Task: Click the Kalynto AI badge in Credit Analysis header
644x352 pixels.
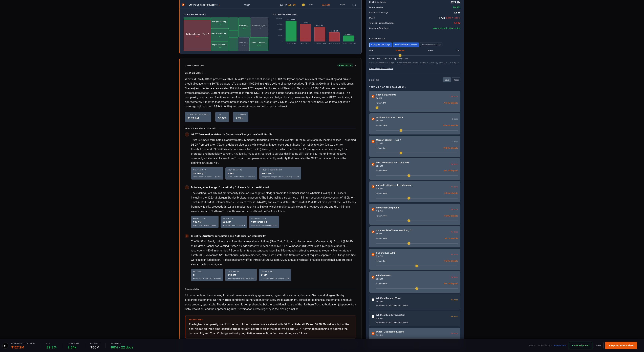Action: (x=345, y=65)
